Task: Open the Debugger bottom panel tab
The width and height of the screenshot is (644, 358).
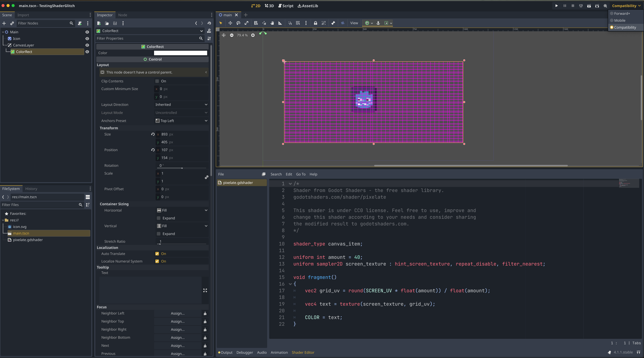Action: 245,352
